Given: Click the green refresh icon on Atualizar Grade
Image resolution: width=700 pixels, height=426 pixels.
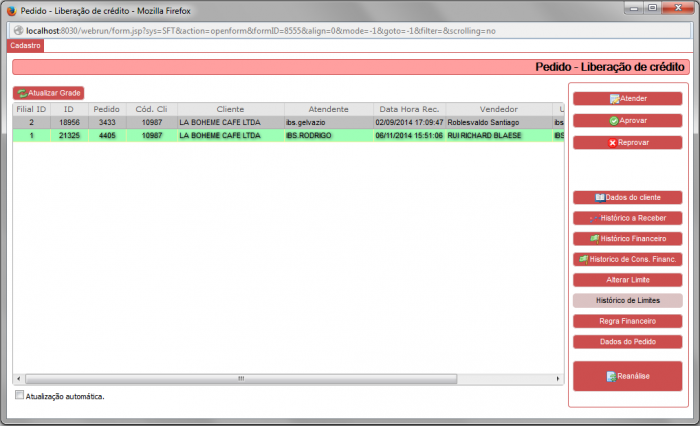Looking at the screenshot, I should click(22, 93).
